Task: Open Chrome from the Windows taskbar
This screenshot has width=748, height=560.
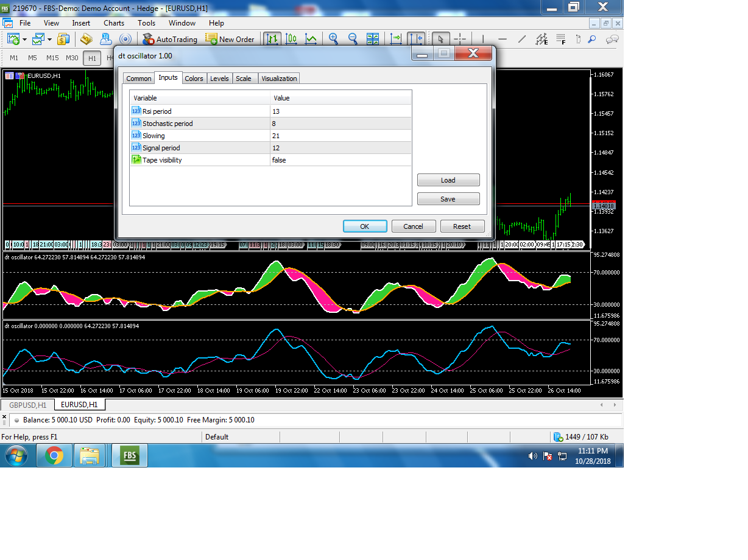Action: click(54, 455)
